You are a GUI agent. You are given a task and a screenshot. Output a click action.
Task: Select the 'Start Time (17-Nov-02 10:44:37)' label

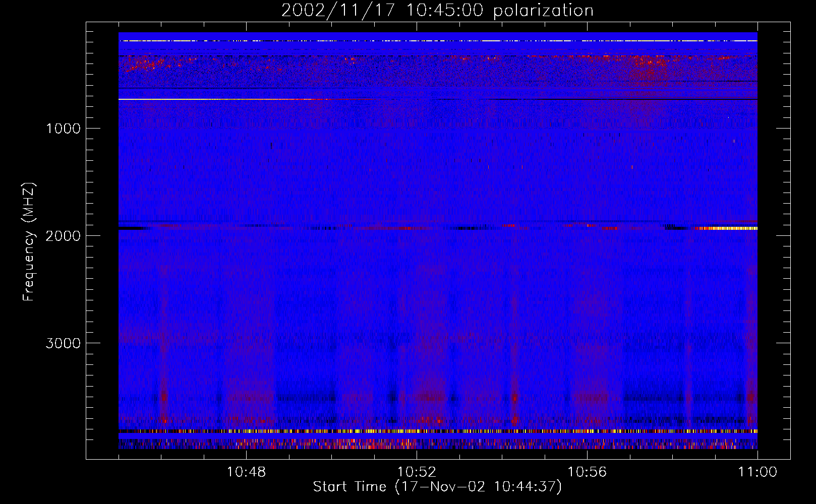(437, 487)
